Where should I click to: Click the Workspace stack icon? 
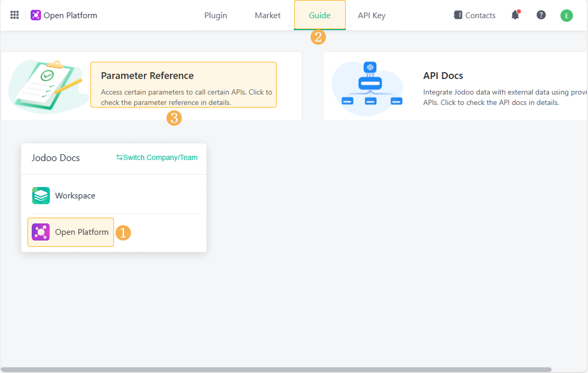tap(41, 195)
